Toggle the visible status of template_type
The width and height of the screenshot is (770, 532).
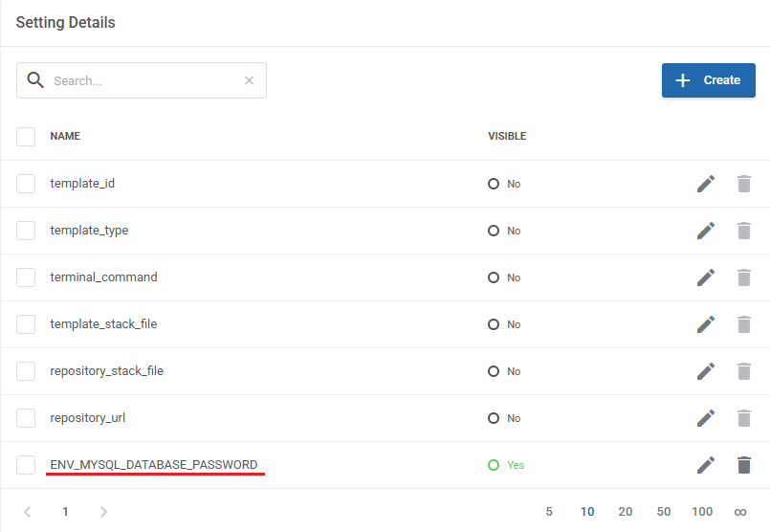click(x=504, y=231)
